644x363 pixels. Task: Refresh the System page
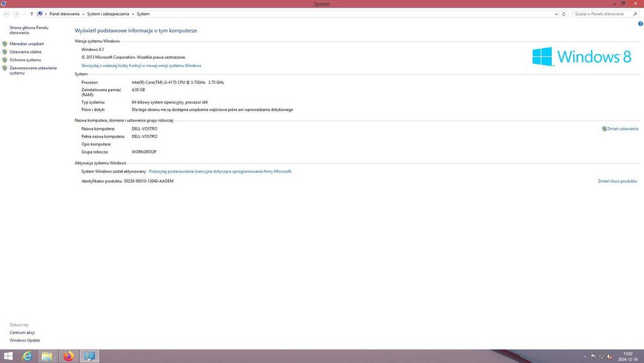tap(563, 14)
